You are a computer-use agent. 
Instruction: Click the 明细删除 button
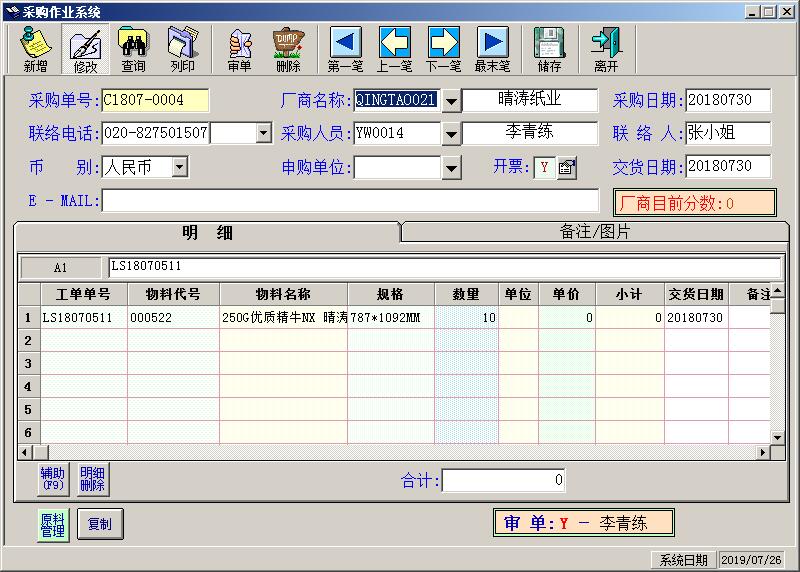tap(92, 479)
